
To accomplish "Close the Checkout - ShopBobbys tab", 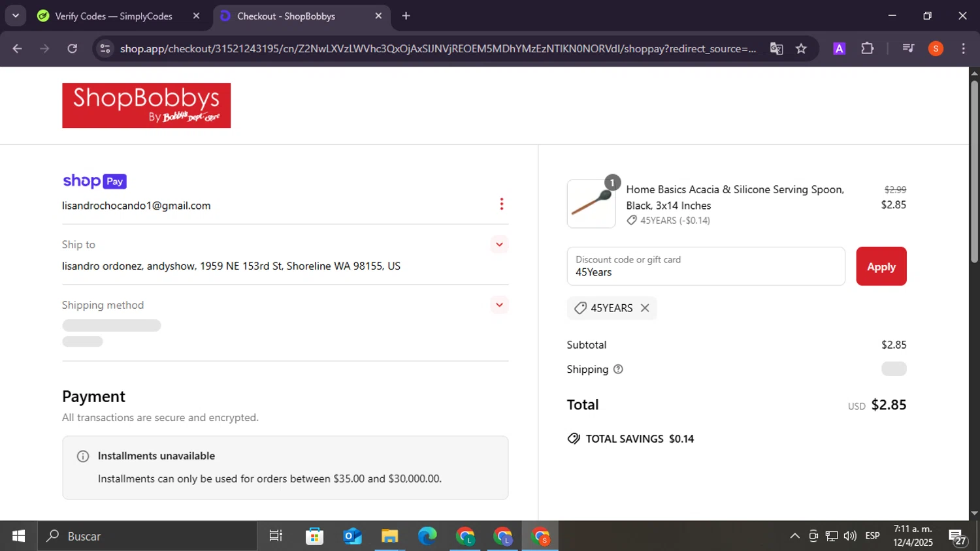I will 378,16.
